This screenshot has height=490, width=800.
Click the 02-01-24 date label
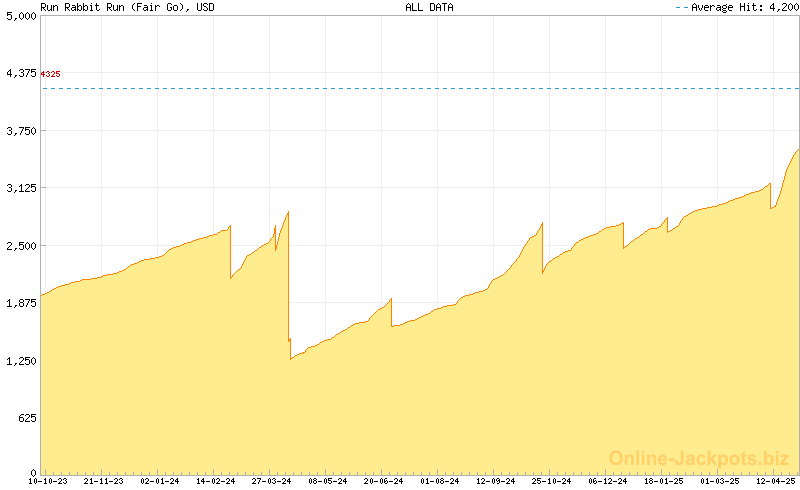pyautogui.click(x=160, y=482)
